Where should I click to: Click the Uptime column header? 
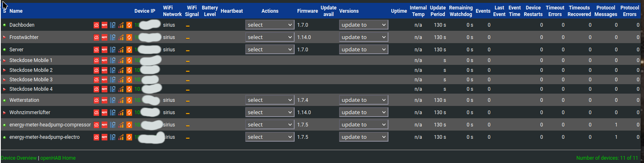tap(399, 11)
